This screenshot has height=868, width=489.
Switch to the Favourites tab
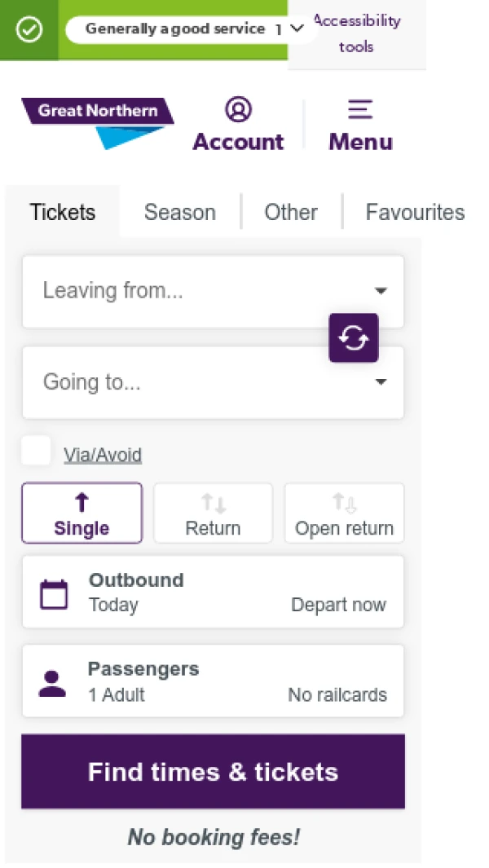[415, 213]
